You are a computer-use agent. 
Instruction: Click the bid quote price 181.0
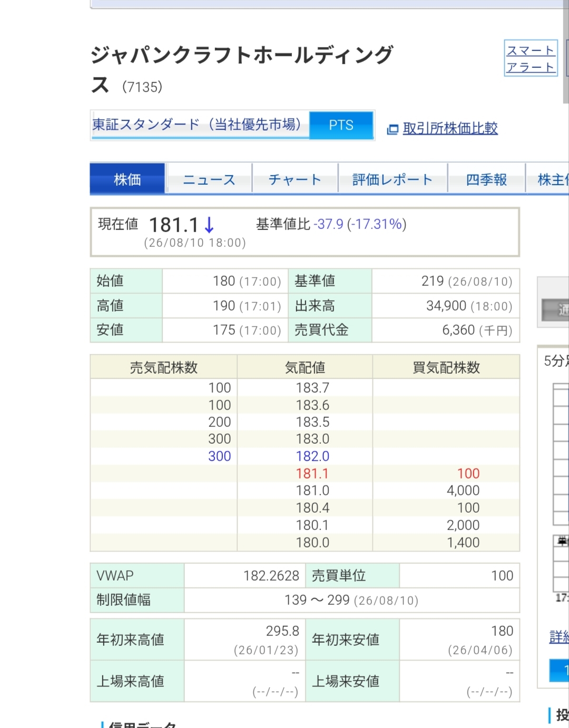tap(312, 491)
